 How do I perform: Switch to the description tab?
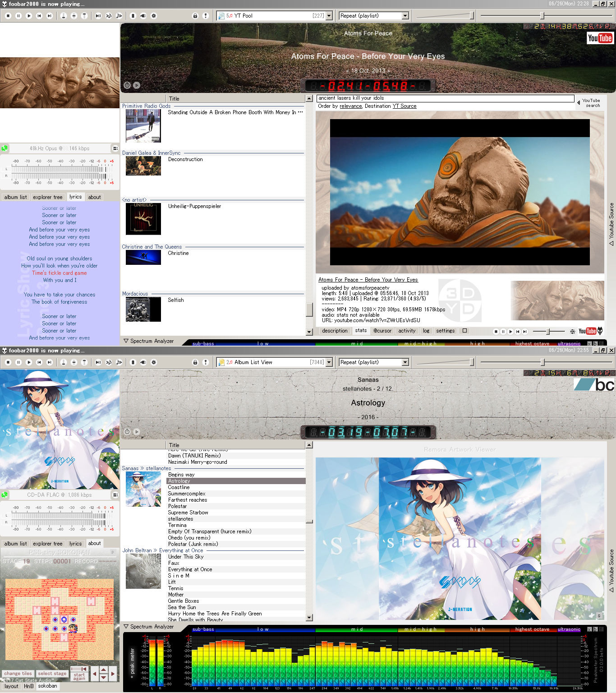coord(335,331)
